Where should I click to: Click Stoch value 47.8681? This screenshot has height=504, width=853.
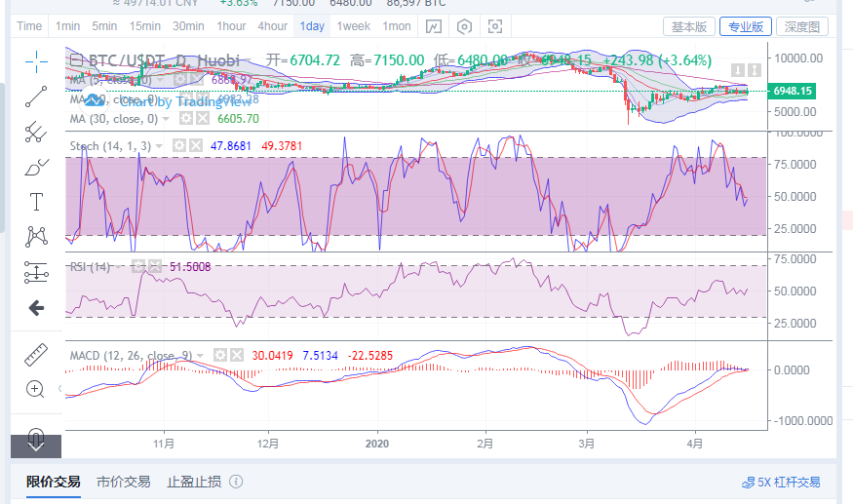(231, 146)
